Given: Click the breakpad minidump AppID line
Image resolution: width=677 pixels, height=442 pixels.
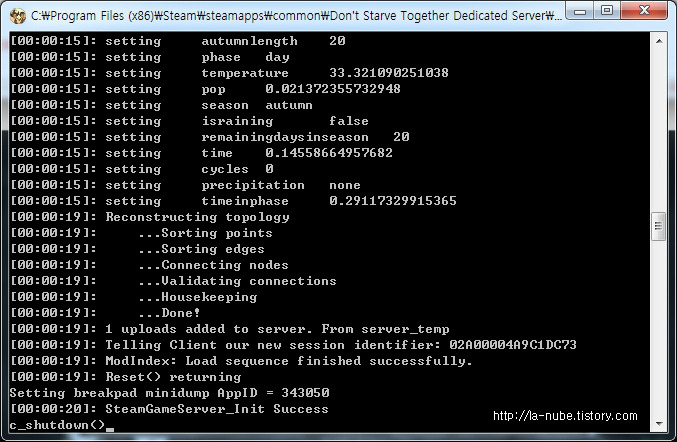Looking at the screenshot, I should [170, 393].
